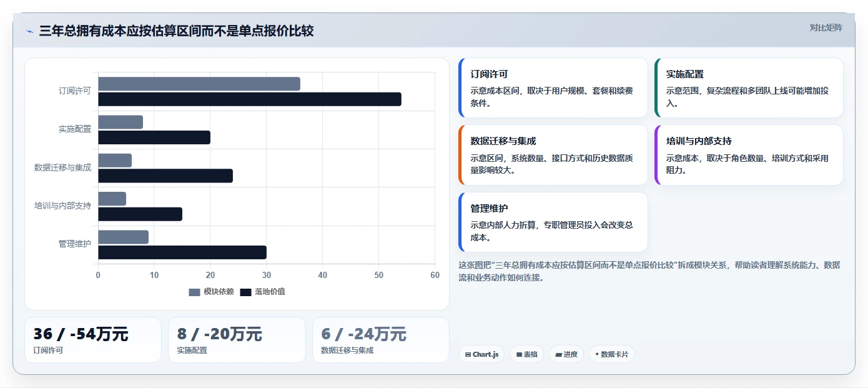868x388 pixels.
Task: Open the 订阅许可 description card
Action: (x=553, y=88)
